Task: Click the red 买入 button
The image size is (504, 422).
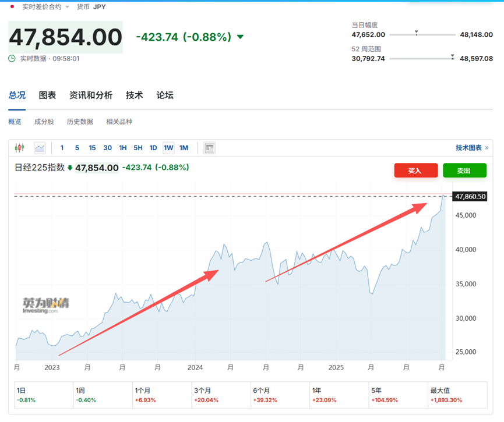Action: click(415, 171)
